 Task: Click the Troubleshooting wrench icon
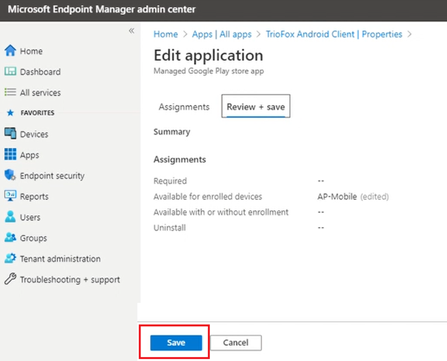click(x=10, y=279)
